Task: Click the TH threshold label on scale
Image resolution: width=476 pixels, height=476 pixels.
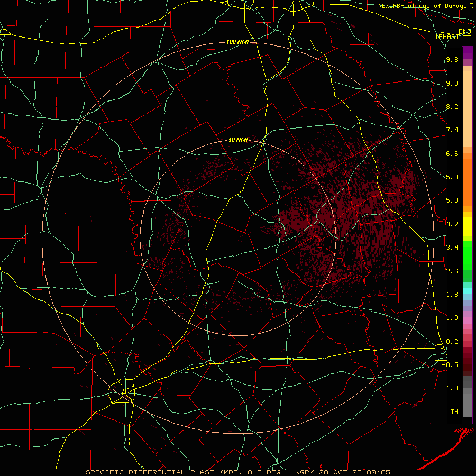Action: [x=454, y=412]
